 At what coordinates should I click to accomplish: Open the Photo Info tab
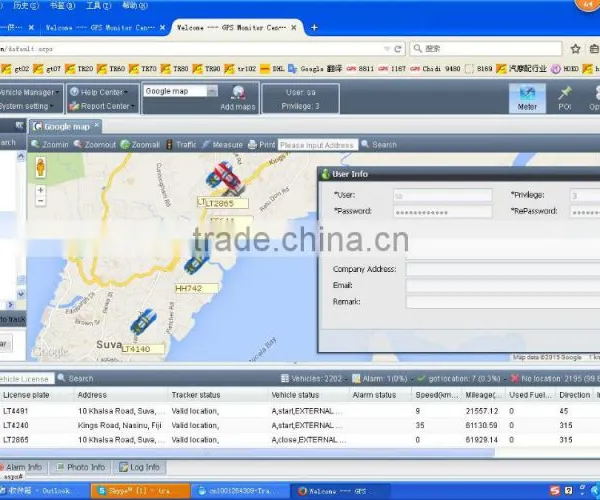point(81,467)
